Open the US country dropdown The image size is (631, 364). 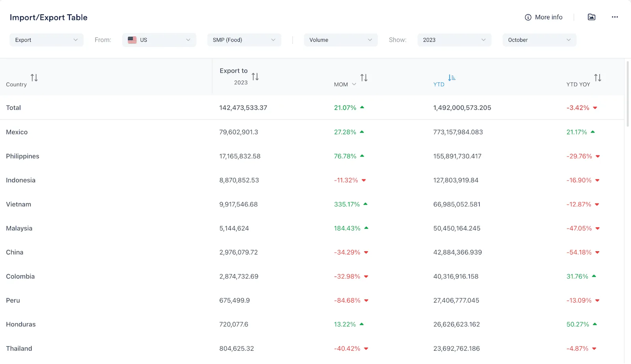pyautogui.click(x=159, y=40)
